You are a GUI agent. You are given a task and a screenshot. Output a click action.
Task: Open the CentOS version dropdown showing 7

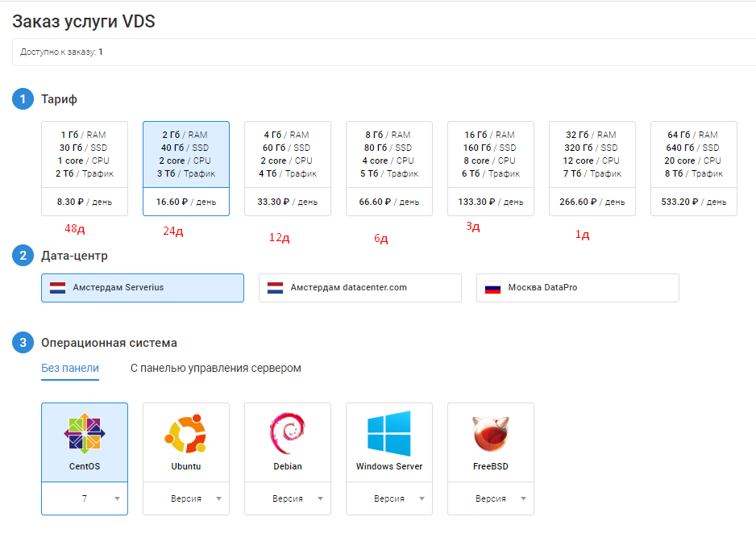pyautogui.click(x=84, y=499)
